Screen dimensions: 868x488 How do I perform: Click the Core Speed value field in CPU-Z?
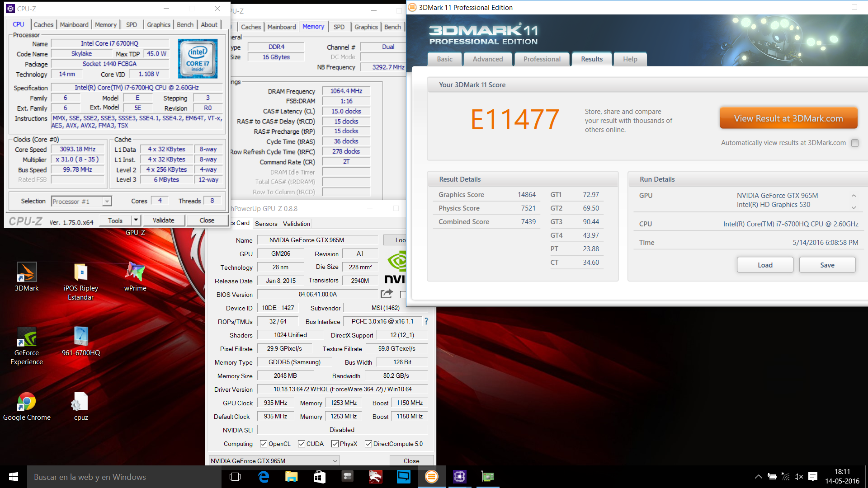pos(78,149)
